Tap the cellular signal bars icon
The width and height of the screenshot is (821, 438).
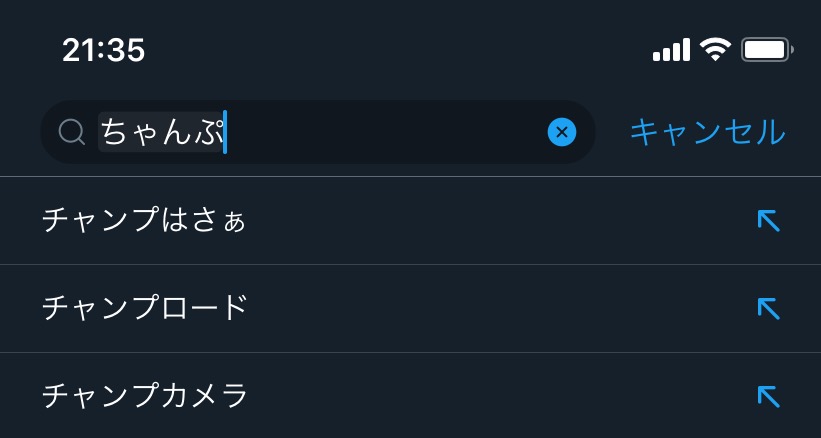click(x=671, y=49)
